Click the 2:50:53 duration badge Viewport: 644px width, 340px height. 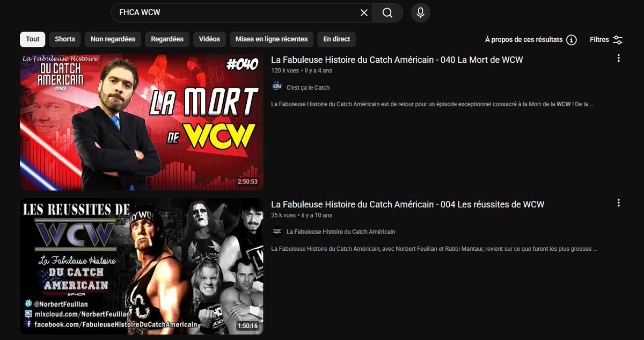pyautogui.click(x=247, y=182)
